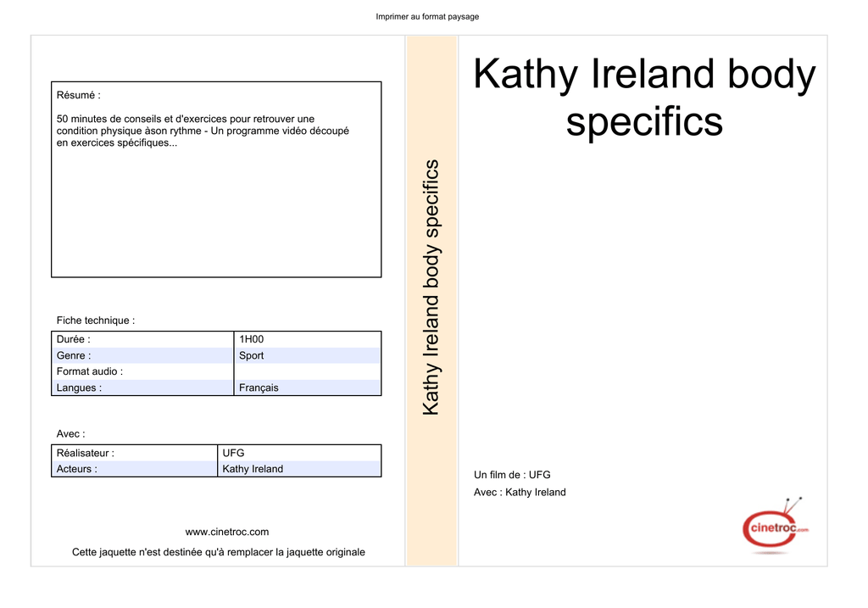Click the summary paragraph starting '50 minutes de conseils'
Viewport: 868px width, 608px height.
[x=203, y=131]
